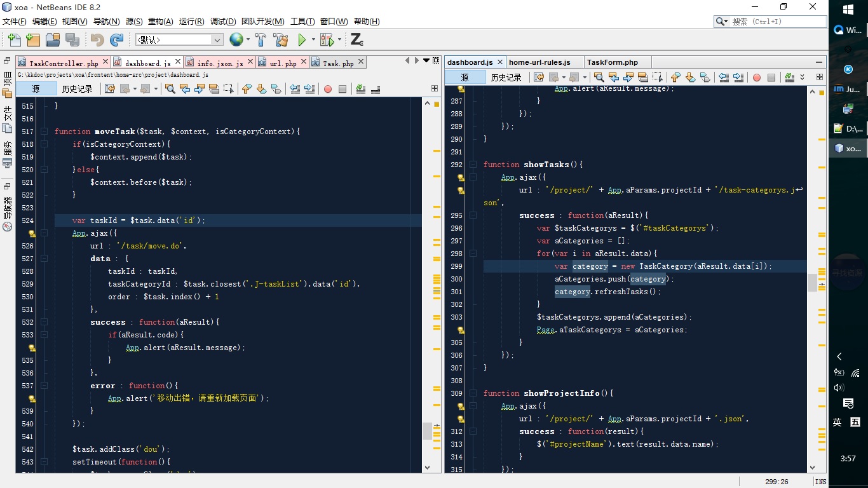Image resolution: width=868 pixels, height=488 pixels.
Task: Click 历史记录 button in left editor
Action: coord(78,89)
